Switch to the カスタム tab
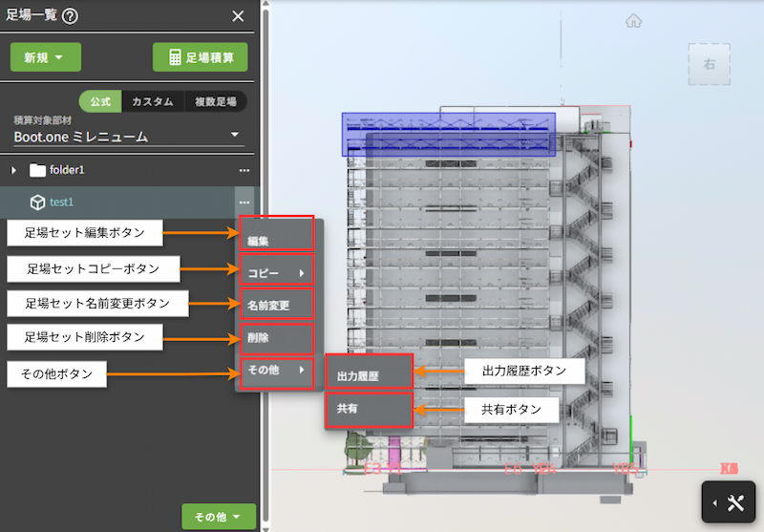This screenshot has height=532, width=764. click(152, 101)
